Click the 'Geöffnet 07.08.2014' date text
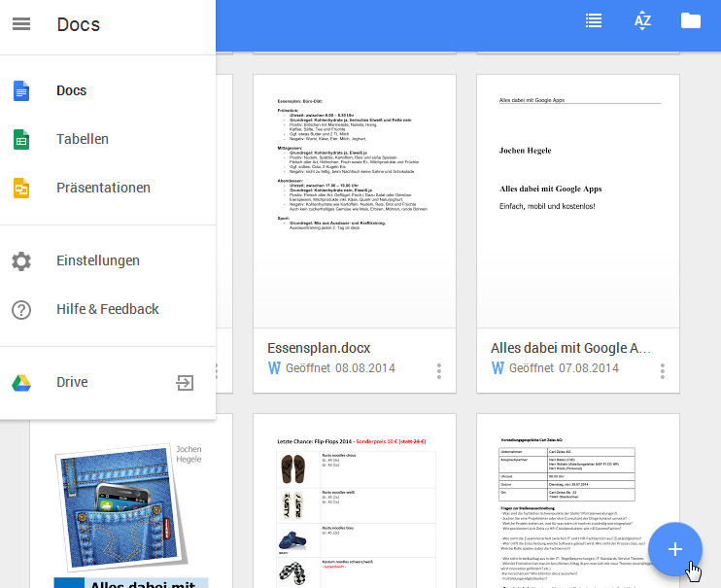This screenshot has width=721, height=588. click(x=564, y=368)
